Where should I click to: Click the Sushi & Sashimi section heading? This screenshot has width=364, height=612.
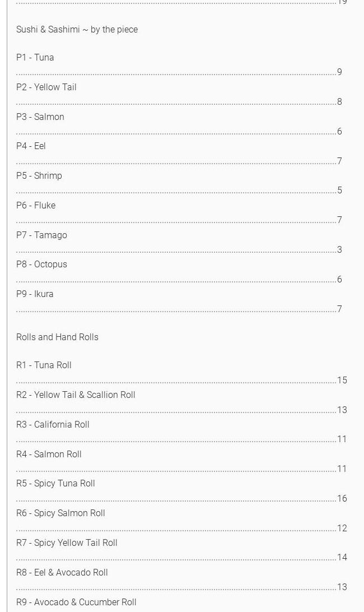click(x=77, y=30)
